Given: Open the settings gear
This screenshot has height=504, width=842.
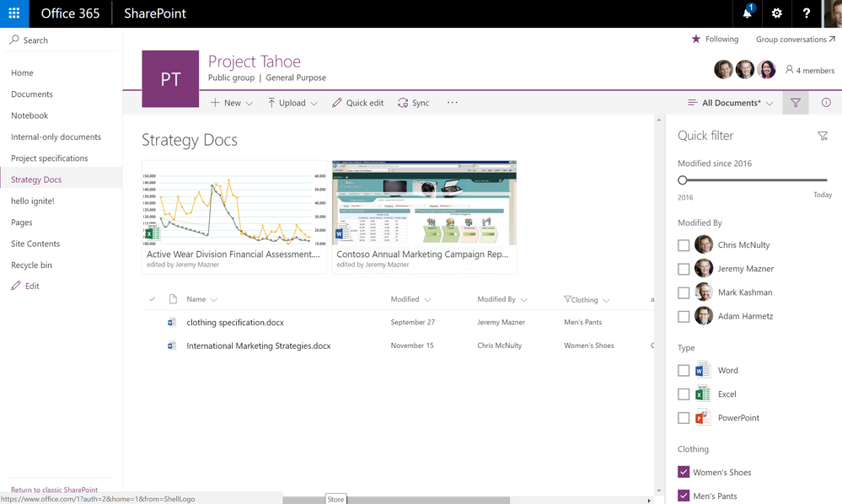Looking at the screenshot, I should tap(776, 13).
